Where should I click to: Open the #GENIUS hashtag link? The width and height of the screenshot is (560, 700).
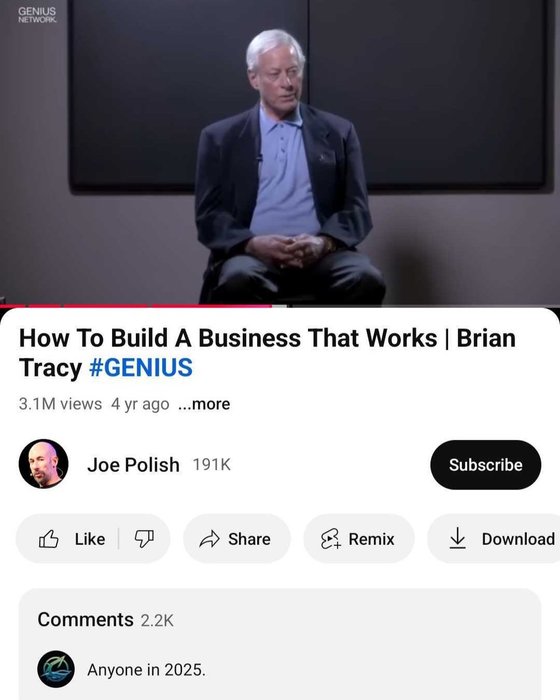(141, 367)
